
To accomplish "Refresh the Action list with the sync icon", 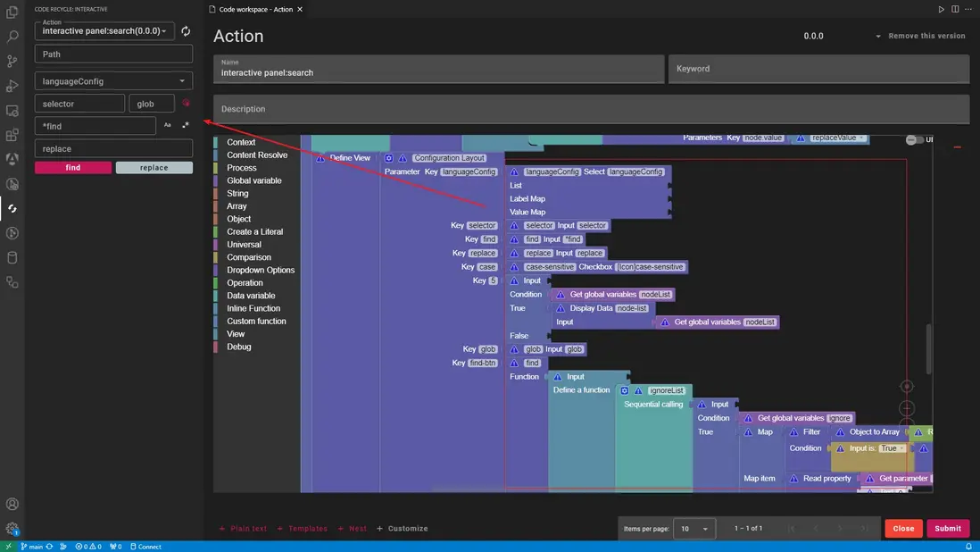I will coord(185,29).
